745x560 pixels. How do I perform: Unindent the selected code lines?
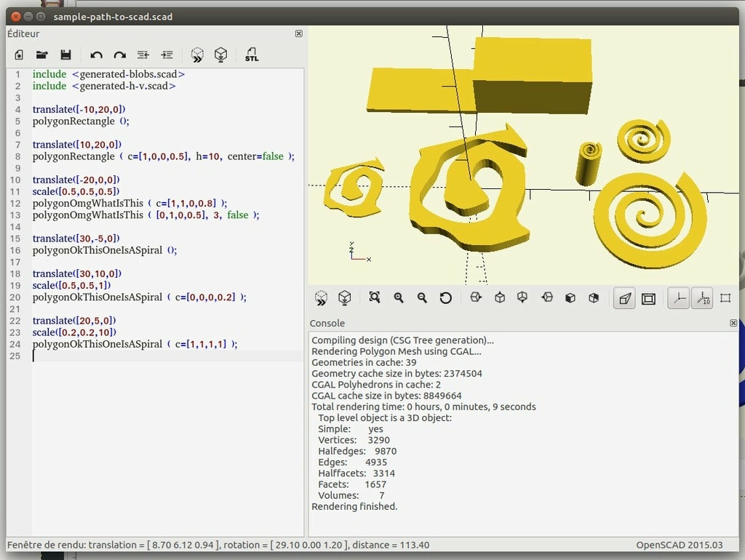point(143,55)
